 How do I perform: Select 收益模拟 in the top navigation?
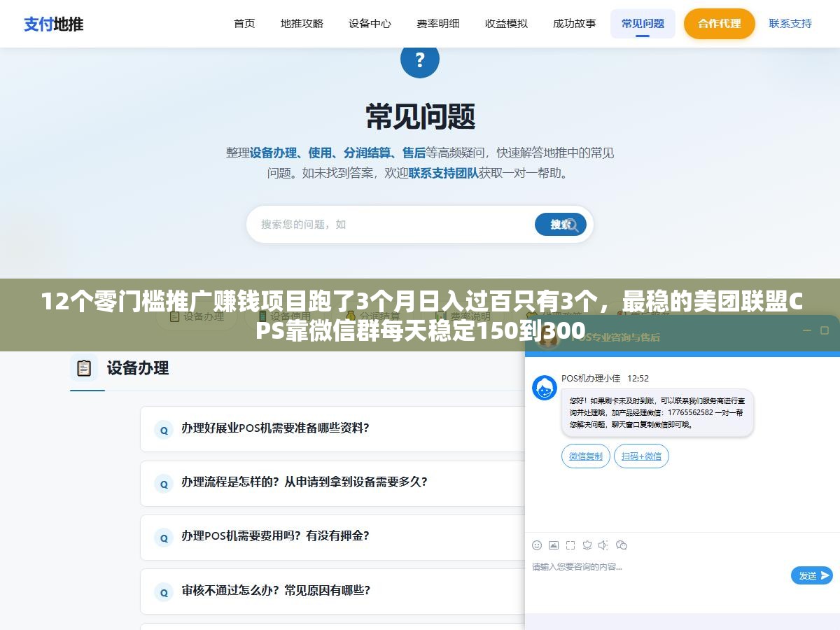click(x=506, y=24)
